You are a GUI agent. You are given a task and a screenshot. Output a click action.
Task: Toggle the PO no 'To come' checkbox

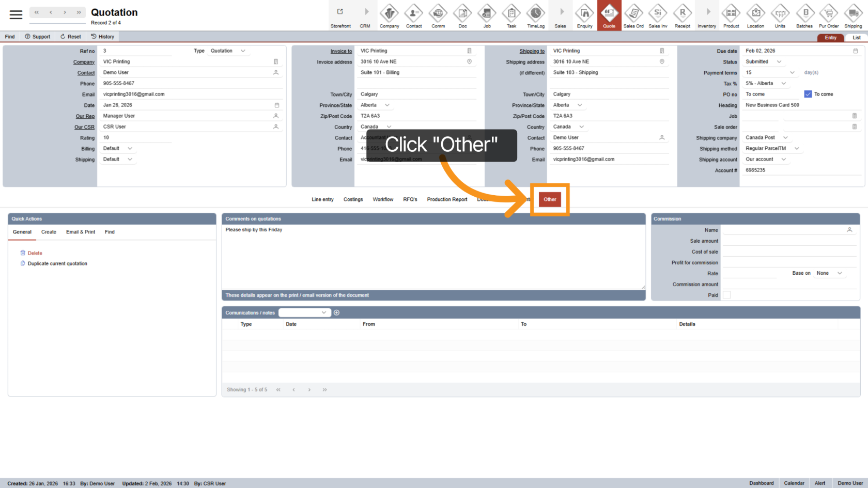(x=808, y=94)
